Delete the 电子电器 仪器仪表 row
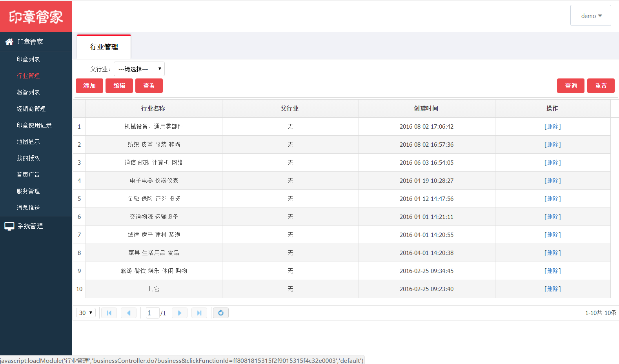The height and width of the screenshot is (364, 619). pos(553,180)
